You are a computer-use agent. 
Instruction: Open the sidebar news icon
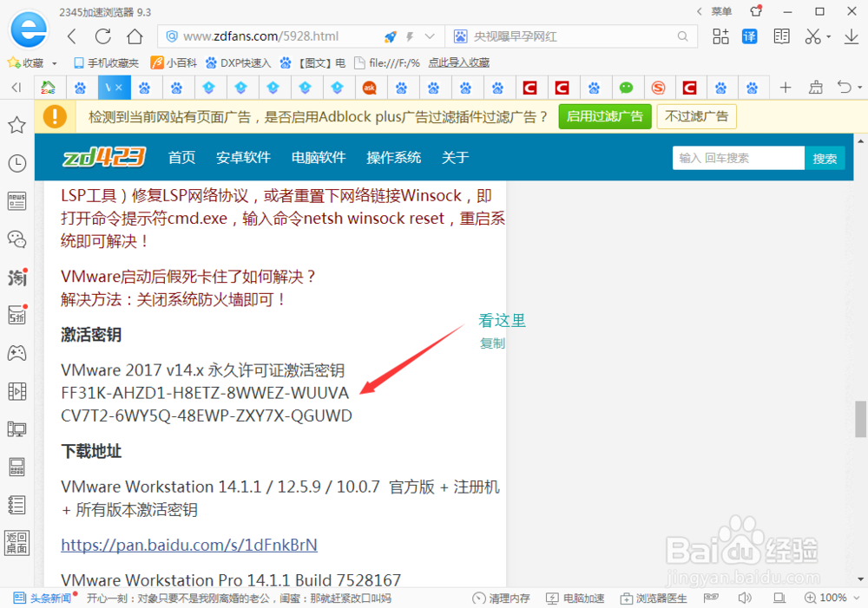16,201
